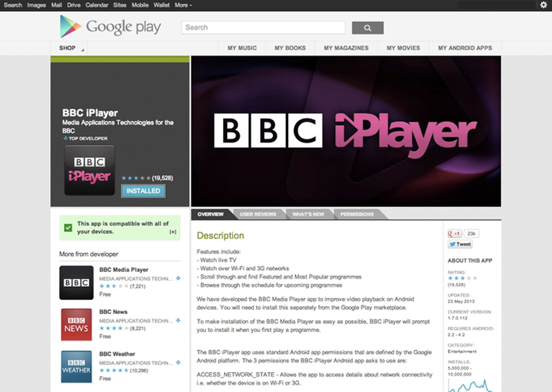Click the Google Play search field

(263, 28)
